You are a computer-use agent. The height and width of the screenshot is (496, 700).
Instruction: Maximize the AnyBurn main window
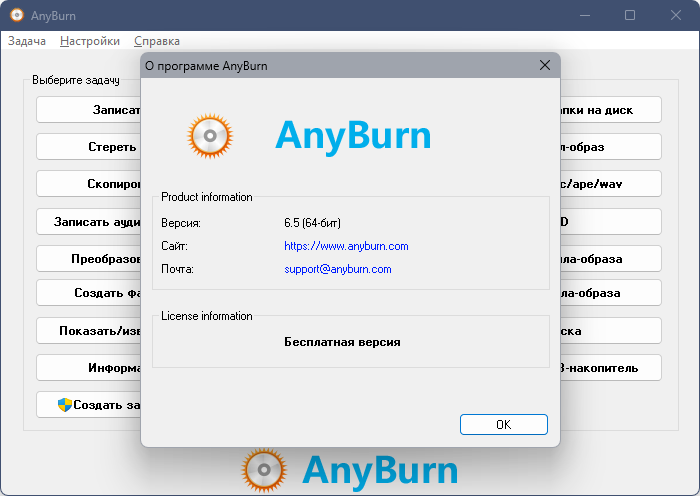coord(630,15)
